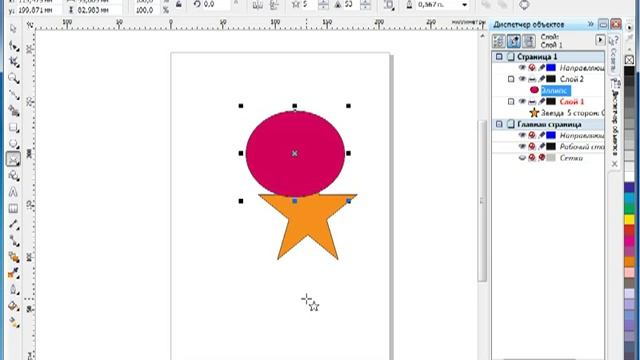The width and height of the screenshot is (640, 360).
Task: Select the Shape edit tool
Action: 13,46
